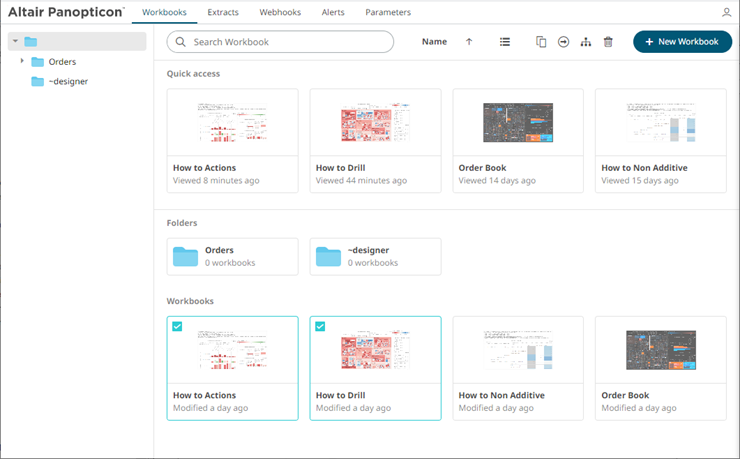This screenshot has width=740, height=459.
Task: Click the search magnifier icon
Action: pyautogui.click(x=180, y=42)
